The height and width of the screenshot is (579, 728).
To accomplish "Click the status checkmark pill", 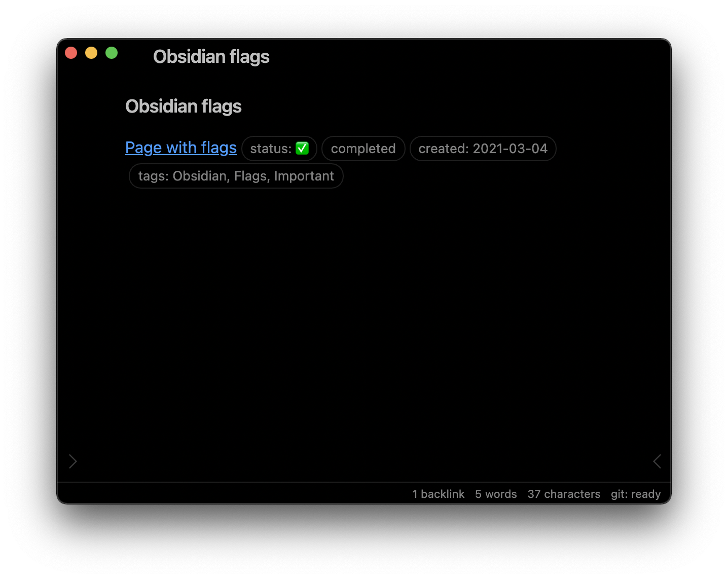I will 279,149.
